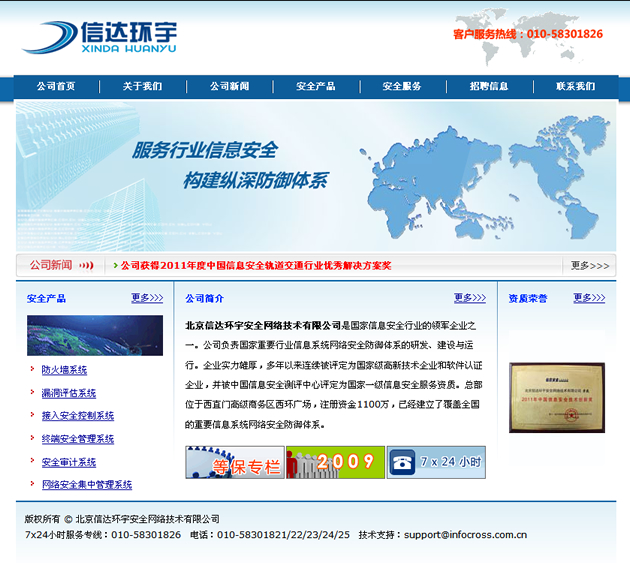
Task: Select 安全产品 in the navigation bar
Action: tap(316, 87)
